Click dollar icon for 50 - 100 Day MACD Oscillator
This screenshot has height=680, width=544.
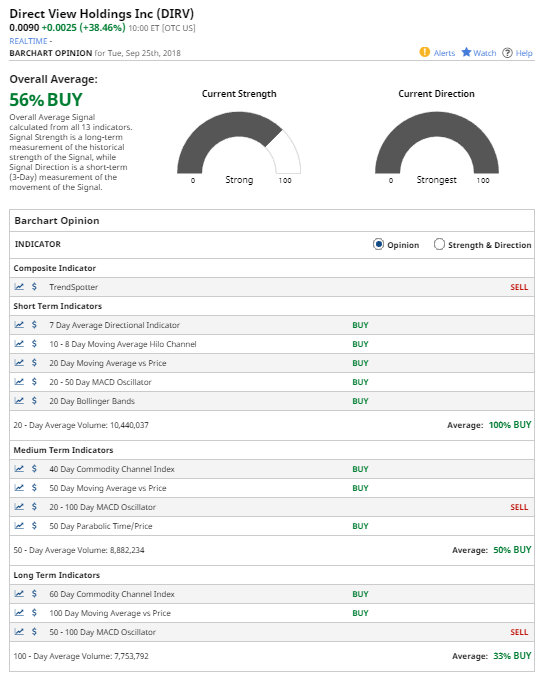pos(34,632)
